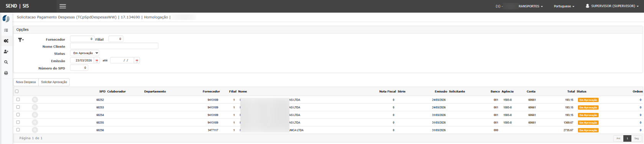
Task: Click the Página 1 de 1 label
Action: tap(31, 138)
